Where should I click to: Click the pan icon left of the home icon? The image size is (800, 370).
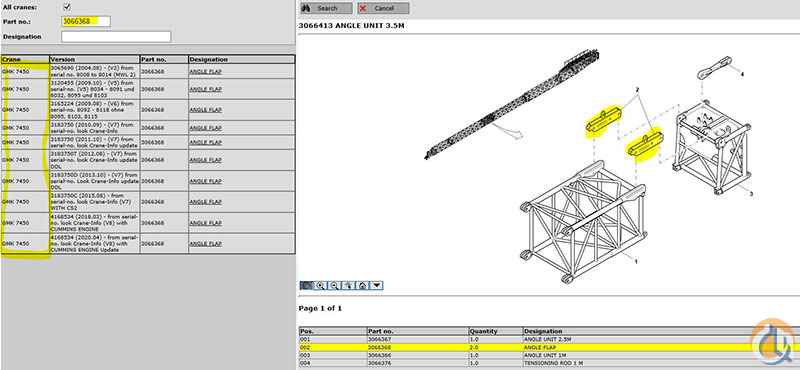[348, 286]
